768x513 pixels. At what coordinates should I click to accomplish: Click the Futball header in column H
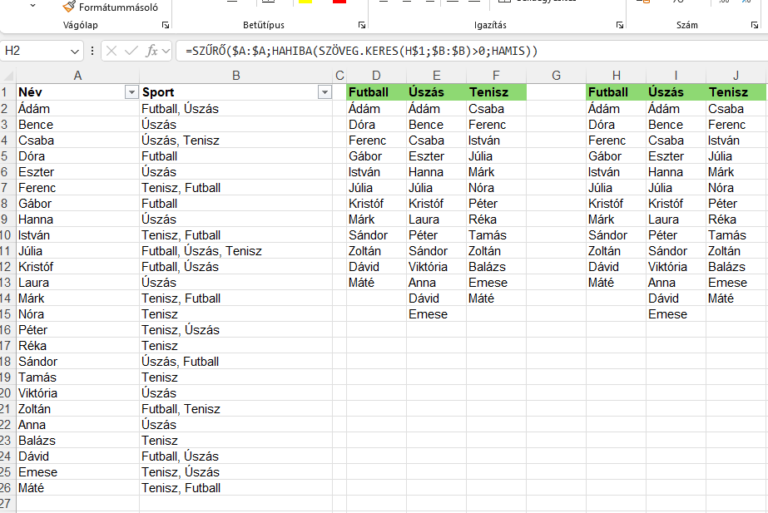616,92
